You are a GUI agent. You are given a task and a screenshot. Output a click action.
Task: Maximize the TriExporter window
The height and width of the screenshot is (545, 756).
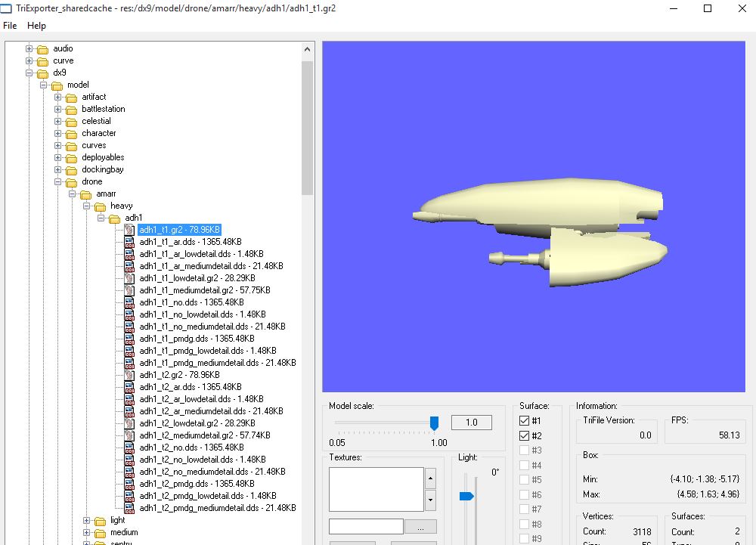[708, 8]
